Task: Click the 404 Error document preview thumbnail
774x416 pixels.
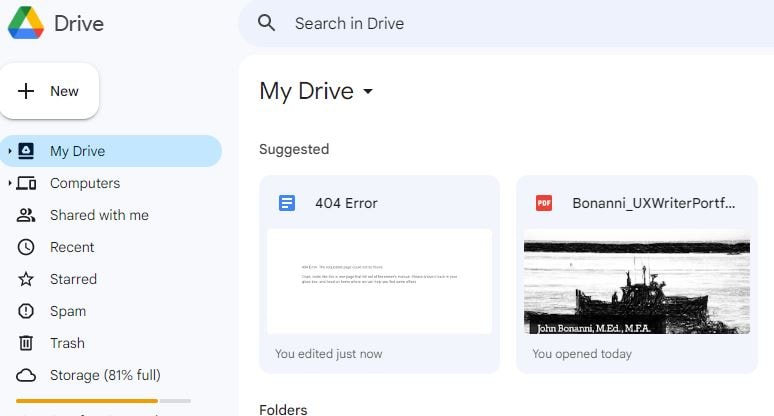Action: pos(380,281)
